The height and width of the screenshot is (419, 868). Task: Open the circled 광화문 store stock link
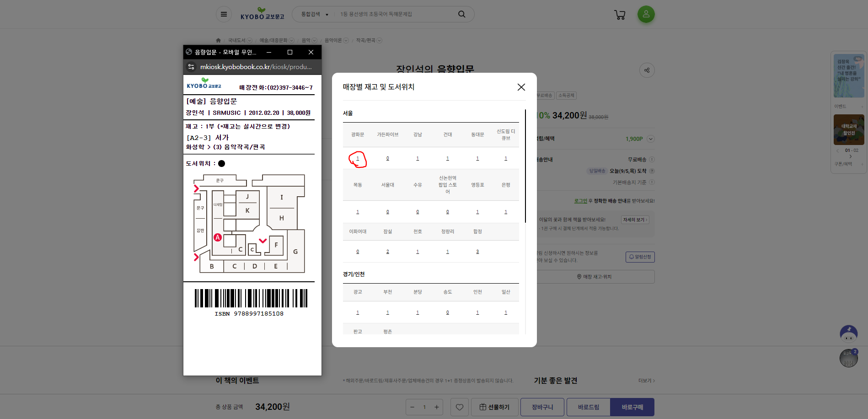click(x=357, y=158)
